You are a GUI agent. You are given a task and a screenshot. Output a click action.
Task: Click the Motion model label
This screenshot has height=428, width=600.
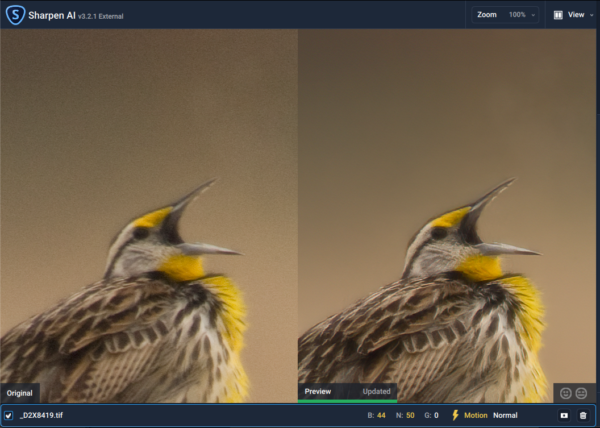tap(476, 415)
